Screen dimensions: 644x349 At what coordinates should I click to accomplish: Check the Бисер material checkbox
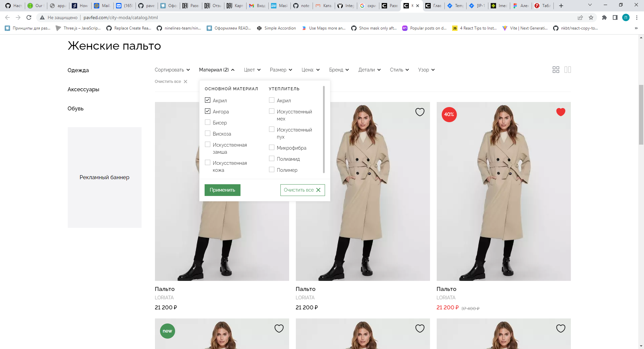207,122
